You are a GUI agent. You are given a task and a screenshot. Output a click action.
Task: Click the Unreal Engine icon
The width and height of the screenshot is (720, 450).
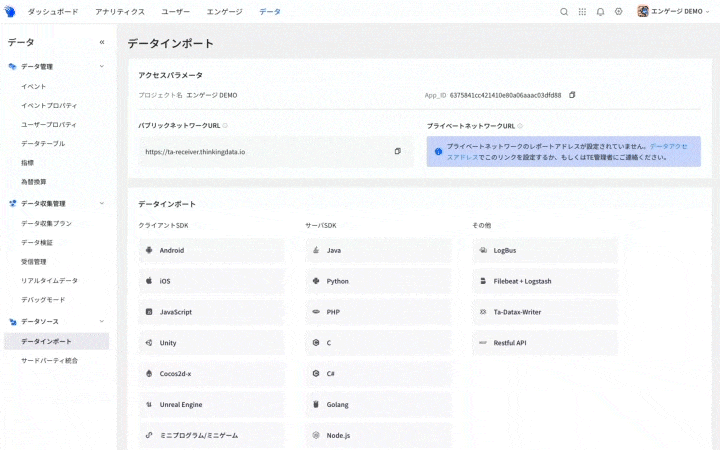(x=149, y=405)
